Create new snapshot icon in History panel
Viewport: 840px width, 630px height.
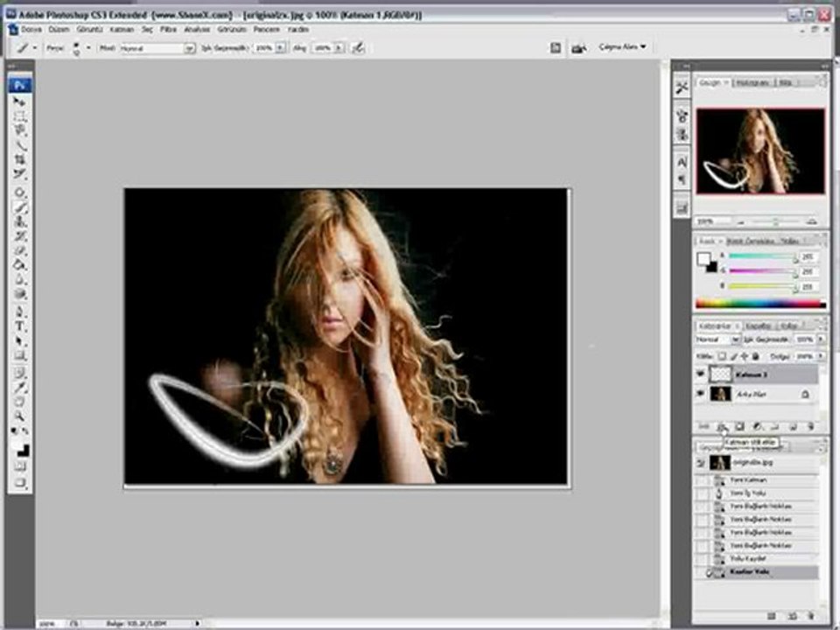click(x=793, y=617)
